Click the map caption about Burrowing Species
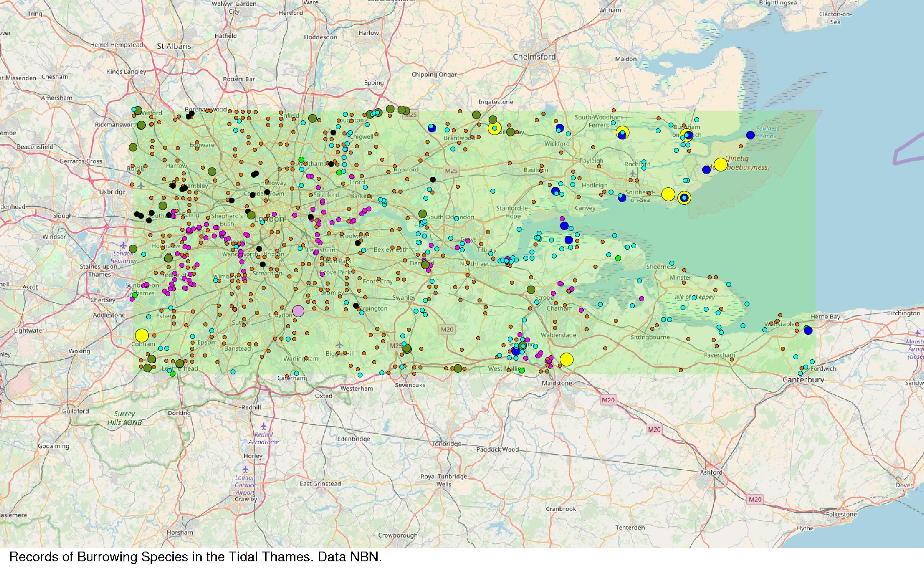Screen dimensions: 924x568 pyautogui.click(x=195, y=557)
